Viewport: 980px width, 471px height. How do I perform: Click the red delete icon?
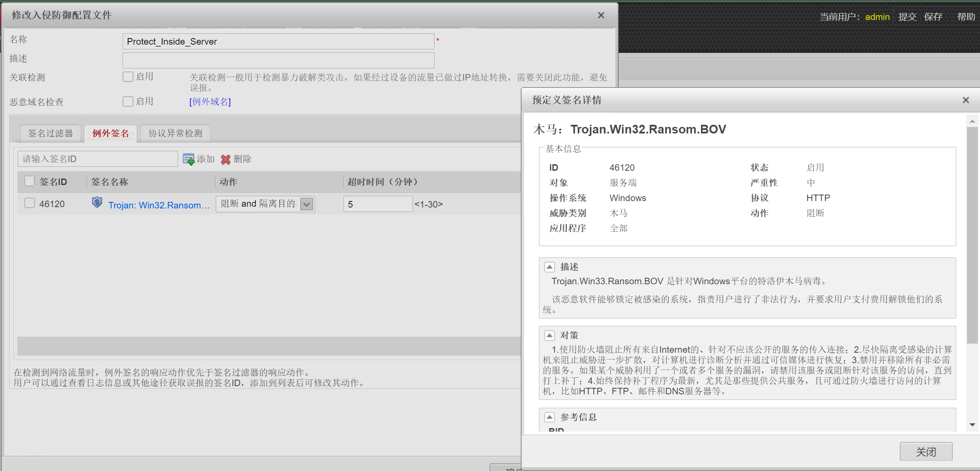226,159
